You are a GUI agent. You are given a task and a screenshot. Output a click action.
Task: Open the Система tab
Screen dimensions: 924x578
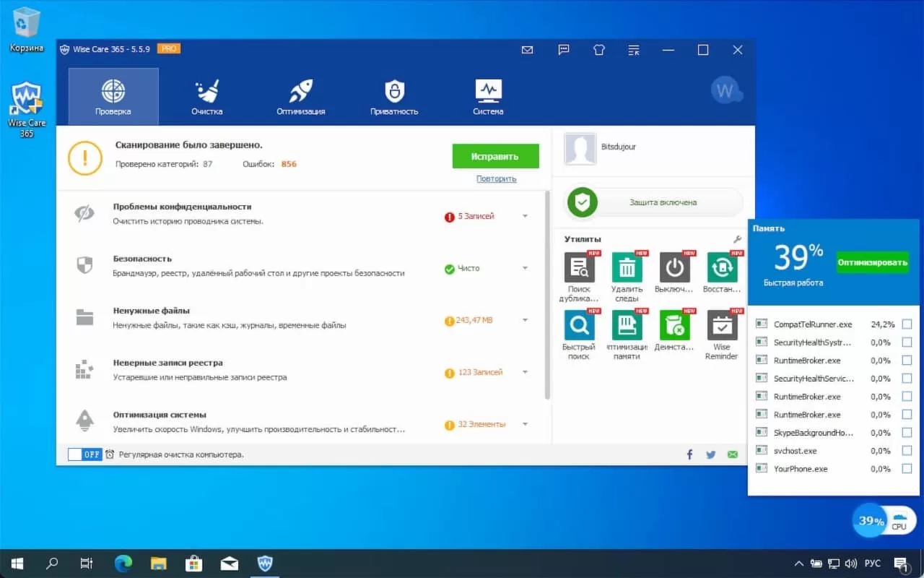click(x=487, y=95)
